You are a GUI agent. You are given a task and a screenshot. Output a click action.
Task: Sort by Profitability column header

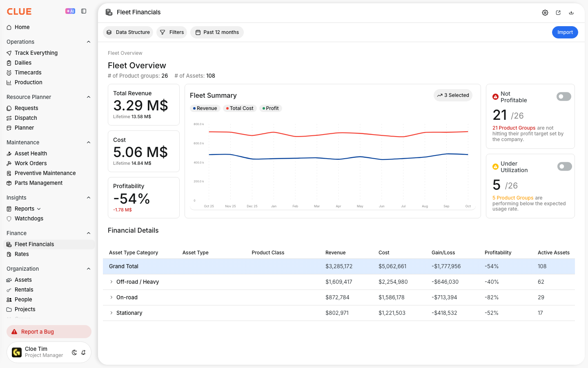498,253
